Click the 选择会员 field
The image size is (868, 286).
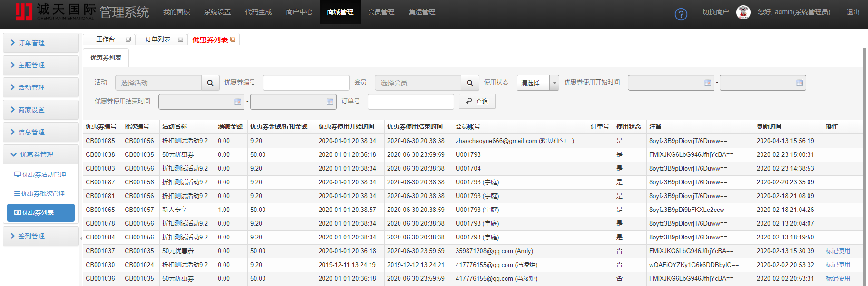(418, 83)
